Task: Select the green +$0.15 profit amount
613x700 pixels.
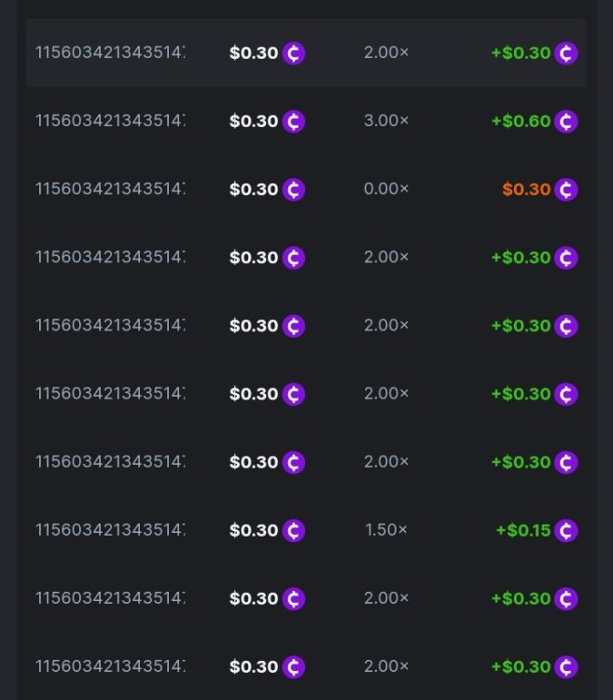Action: 522,530
